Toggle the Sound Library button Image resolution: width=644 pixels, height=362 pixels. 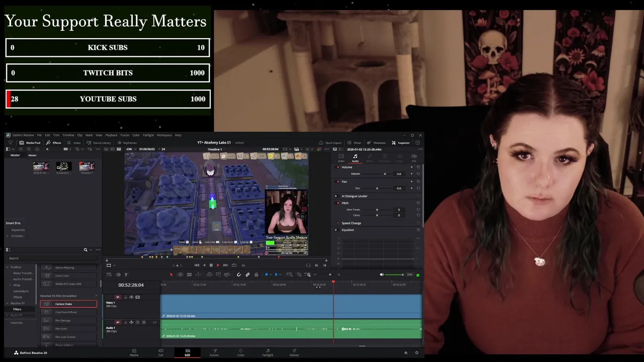tap(99, 142)
